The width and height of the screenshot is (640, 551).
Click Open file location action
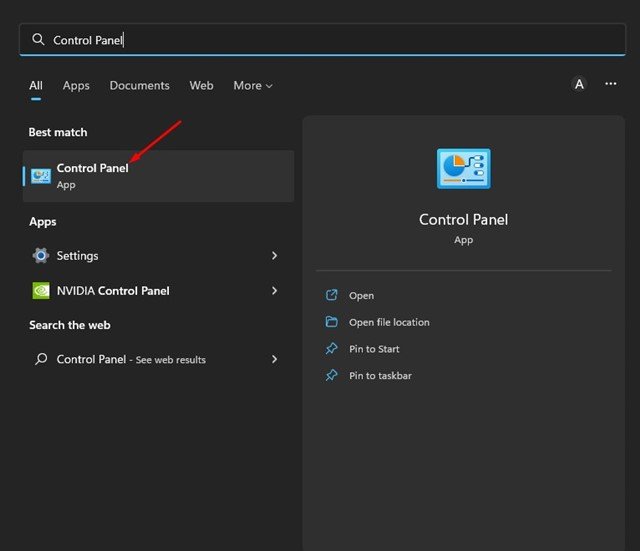389,322
